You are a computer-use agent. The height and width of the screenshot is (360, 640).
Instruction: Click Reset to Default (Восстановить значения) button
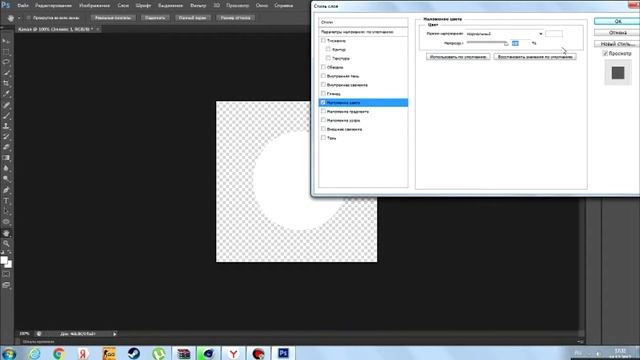click(535, 57)
